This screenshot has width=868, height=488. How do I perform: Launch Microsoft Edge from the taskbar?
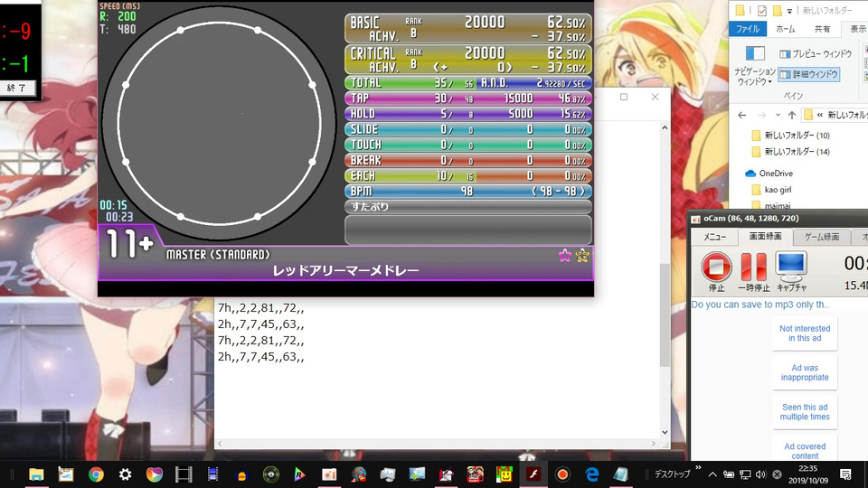click(x=591, y=474)
